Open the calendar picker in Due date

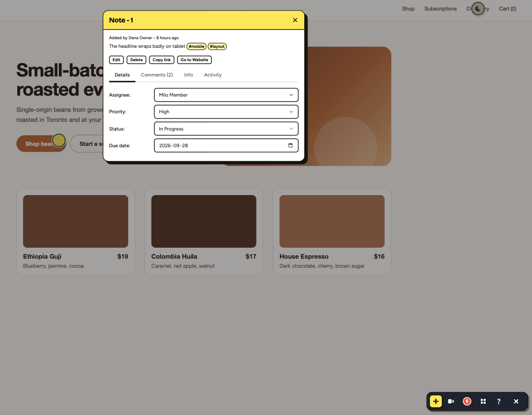pos(290,145)
